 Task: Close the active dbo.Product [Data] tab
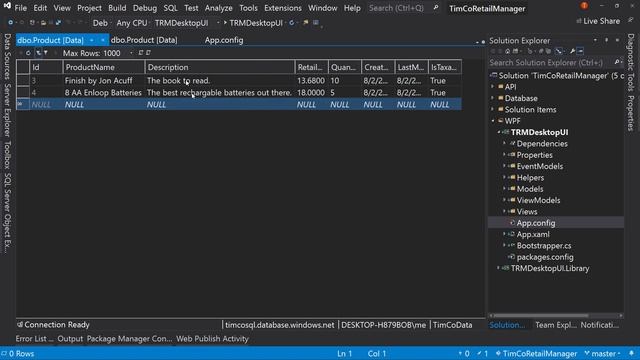coord(102,40)
